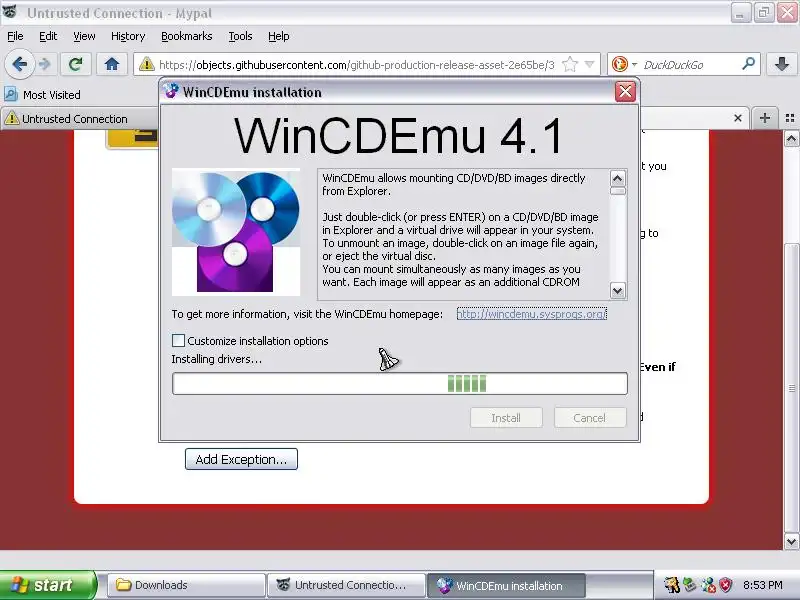Open the Tools menu
The width and height of the screenshot is (800, 600).
[240, 36]
